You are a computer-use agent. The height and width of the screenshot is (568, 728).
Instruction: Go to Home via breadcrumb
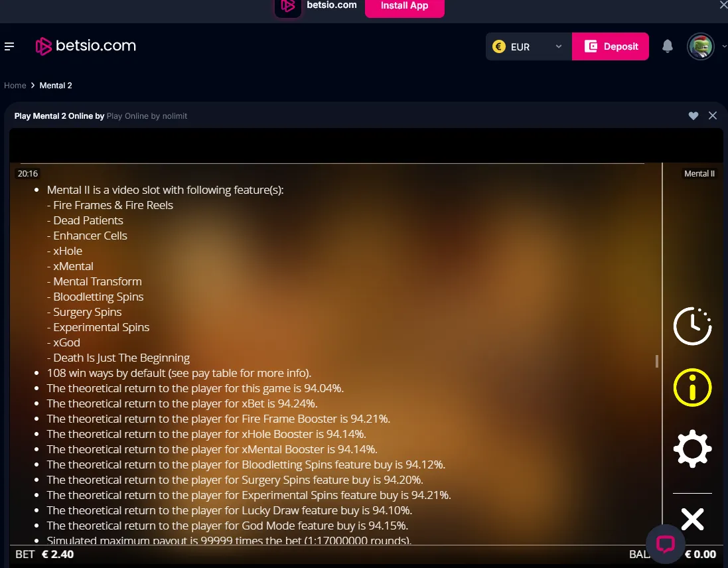(15, 86)
